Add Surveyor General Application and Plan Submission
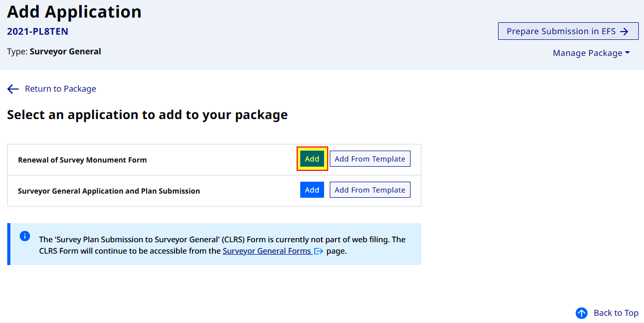644x323 pixels. point(312,190)
